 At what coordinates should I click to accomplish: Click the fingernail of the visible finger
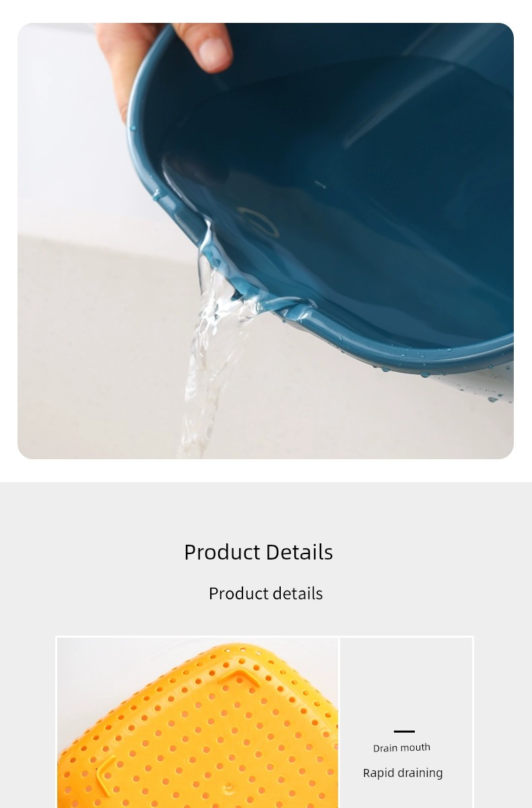pyautogui.click(x=215, y=54)
